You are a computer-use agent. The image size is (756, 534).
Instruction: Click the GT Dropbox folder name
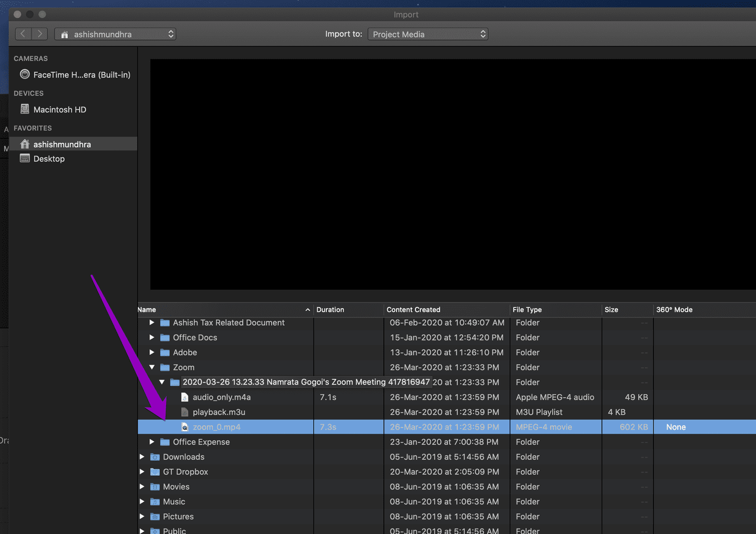186,472
